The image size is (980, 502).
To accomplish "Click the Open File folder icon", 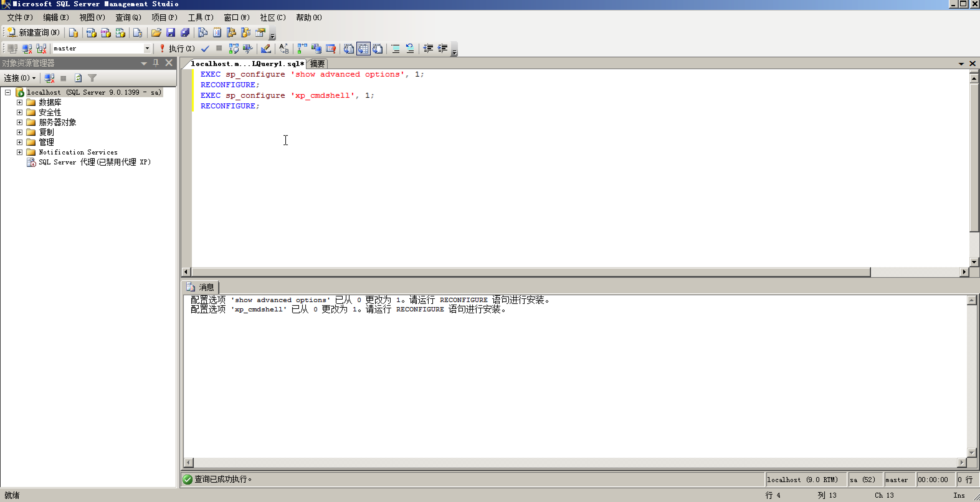I will (x=156, y=33).
